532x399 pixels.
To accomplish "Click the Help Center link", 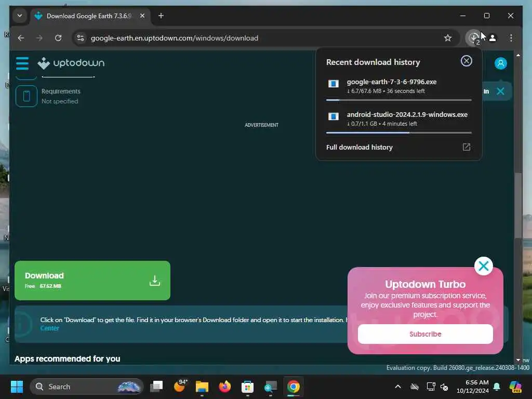I will (x=49, y=328).
